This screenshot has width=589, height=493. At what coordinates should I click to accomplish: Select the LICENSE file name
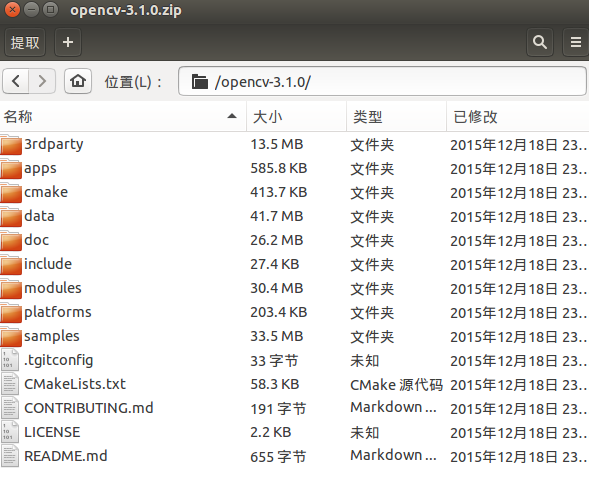[x=52, y=432]
